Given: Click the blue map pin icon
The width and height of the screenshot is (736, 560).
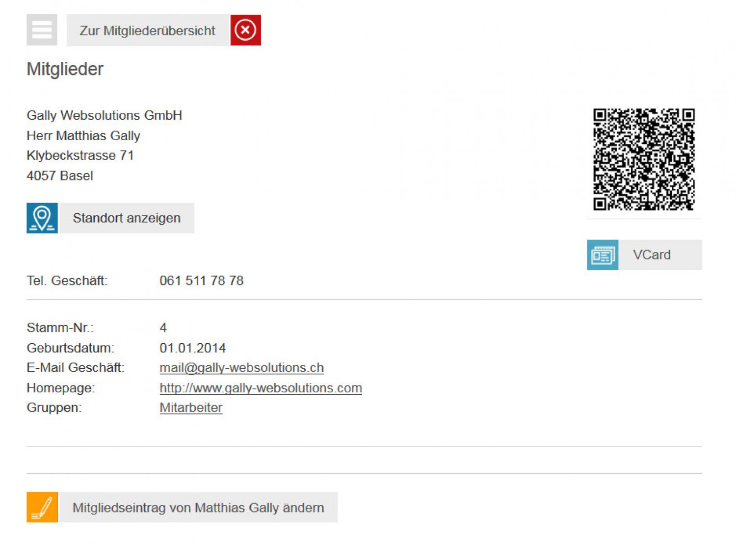Looking at the screenshot, I should coord(42,218).
